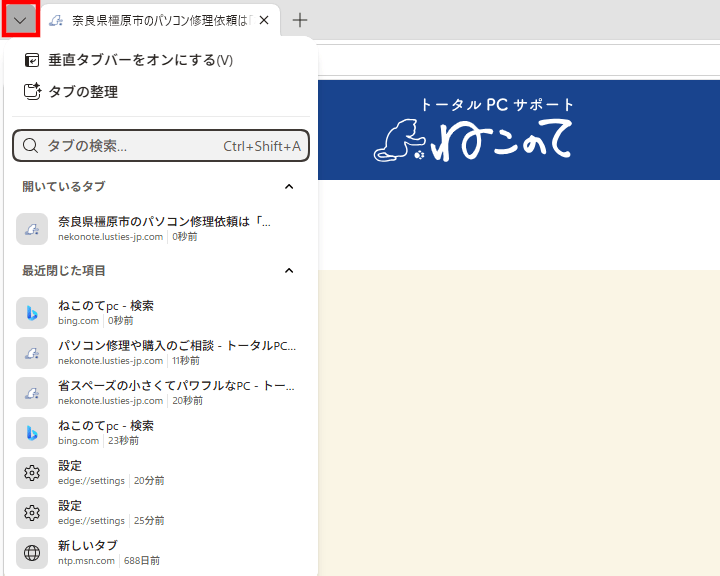Reopen パソコン修理や購入のご相談 closed tab
Screen dimensions: 720x576
pos(161,353)
